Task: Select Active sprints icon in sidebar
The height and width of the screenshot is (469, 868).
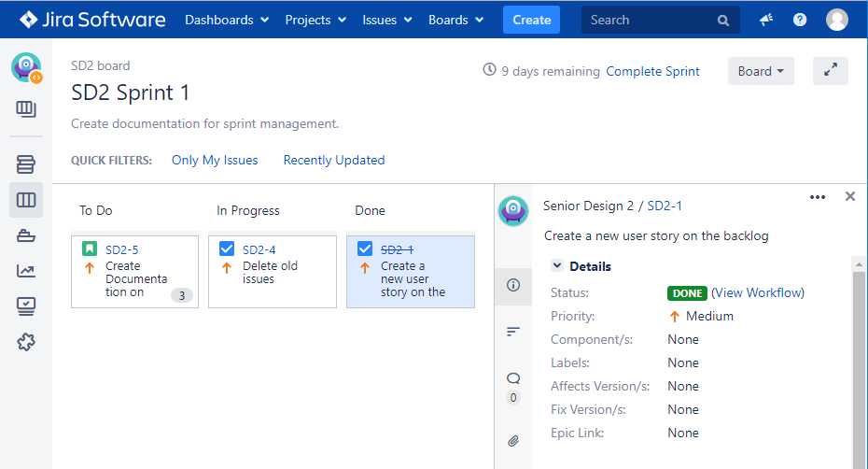Action: tap(26, 200)
